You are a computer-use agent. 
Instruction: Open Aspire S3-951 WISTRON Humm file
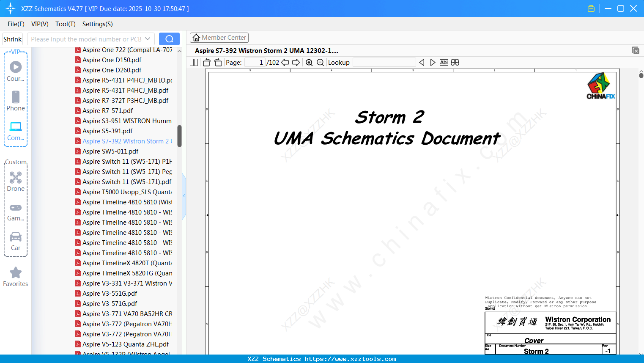(123, 121)
